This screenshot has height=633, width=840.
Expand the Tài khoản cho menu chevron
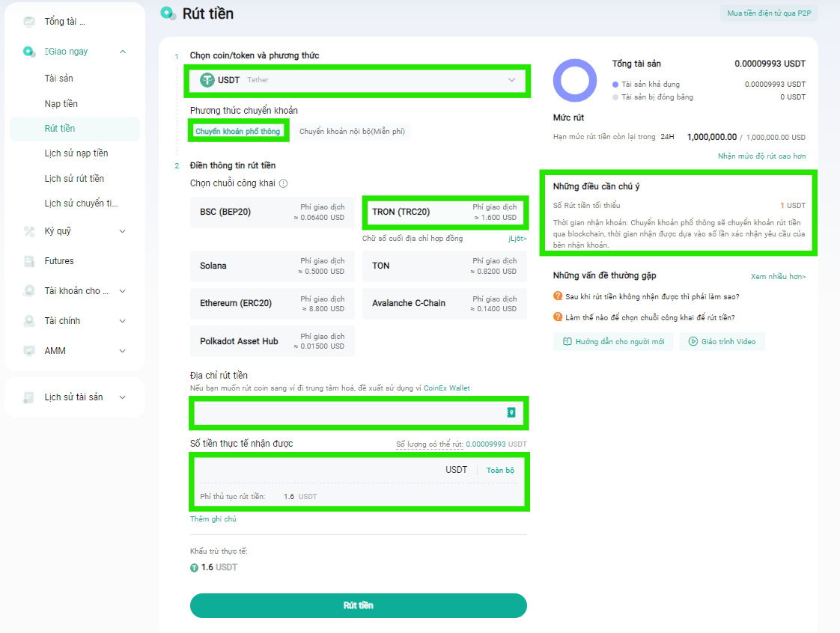[x=123, y=291]
